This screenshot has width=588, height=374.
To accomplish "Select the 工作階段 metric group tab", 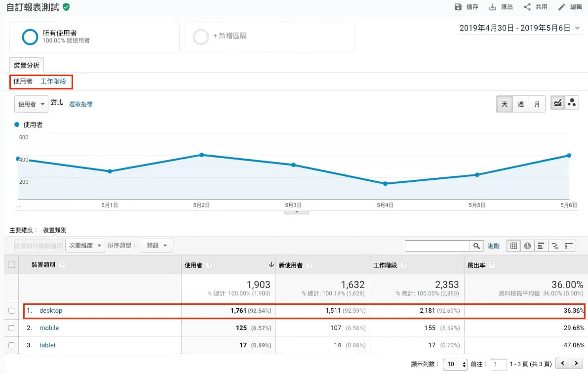I will (53, 82).
